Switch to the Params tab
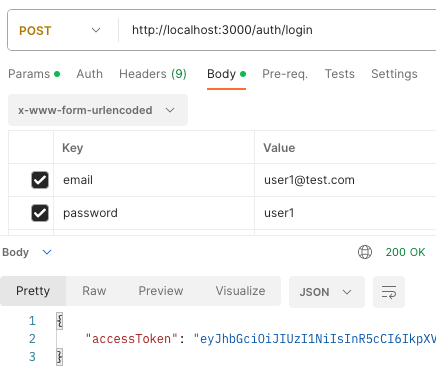 click(x=34, y=74)
